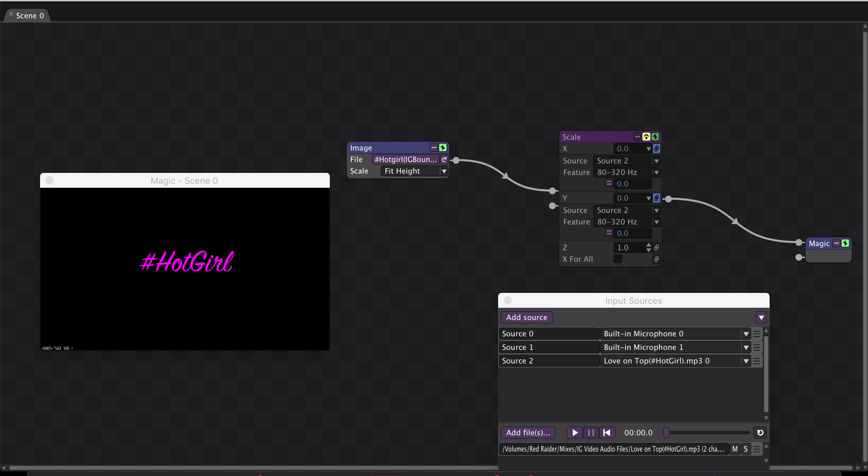Solo the audio file with S button
This screenshot has width=868, height=476.
click(746, 449)
